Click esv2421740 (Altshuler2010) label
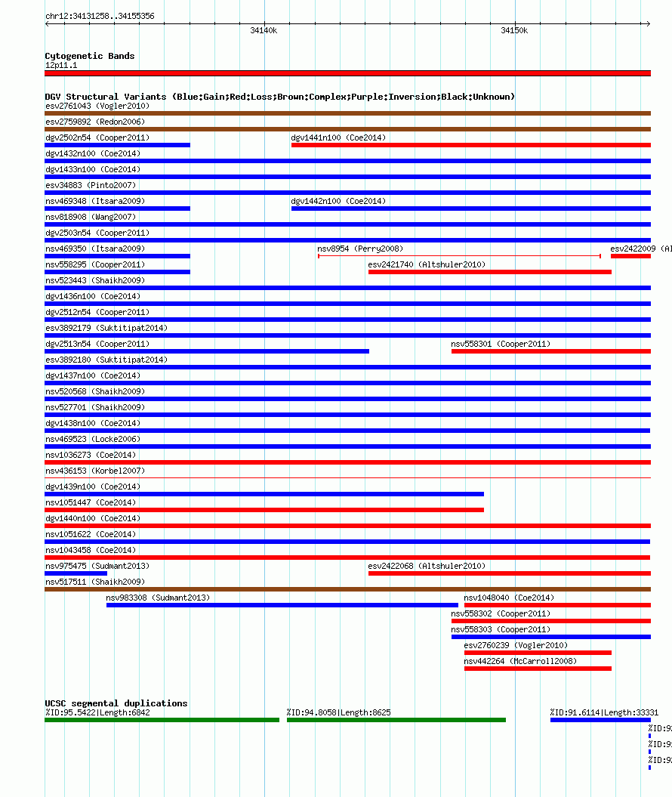 (427, 264)
